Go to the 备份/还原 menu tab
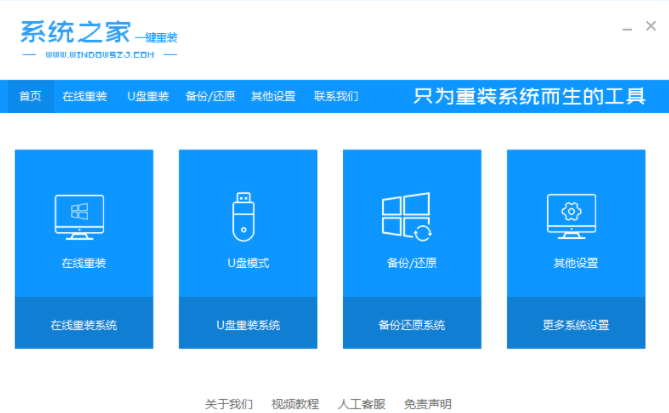This screenshot has width=669, height=413. point(210,97)
